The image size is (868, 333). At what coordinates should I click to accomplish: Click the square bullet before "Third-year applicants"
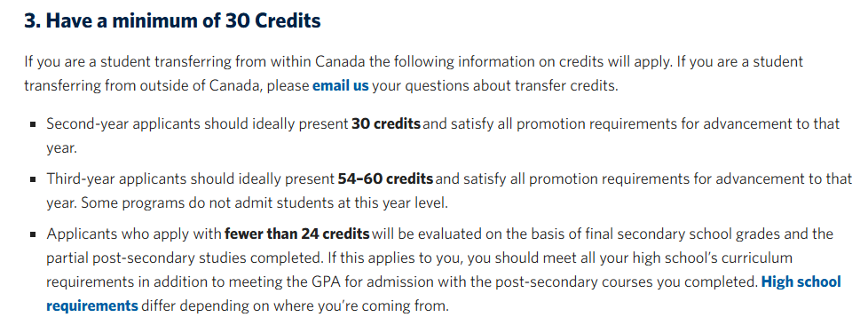pyautogui.click(x=33, y=179)
